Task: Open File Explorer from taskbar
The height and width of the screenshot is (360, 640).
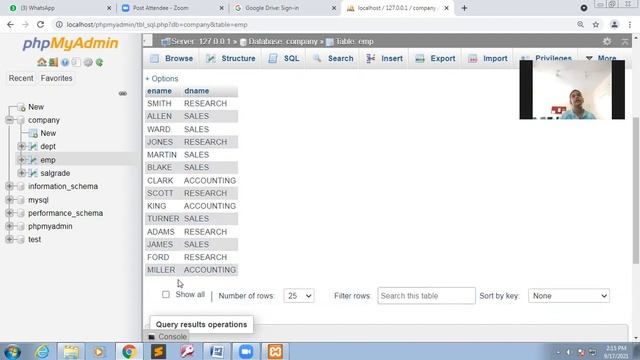Action: (x=71, y=351)
